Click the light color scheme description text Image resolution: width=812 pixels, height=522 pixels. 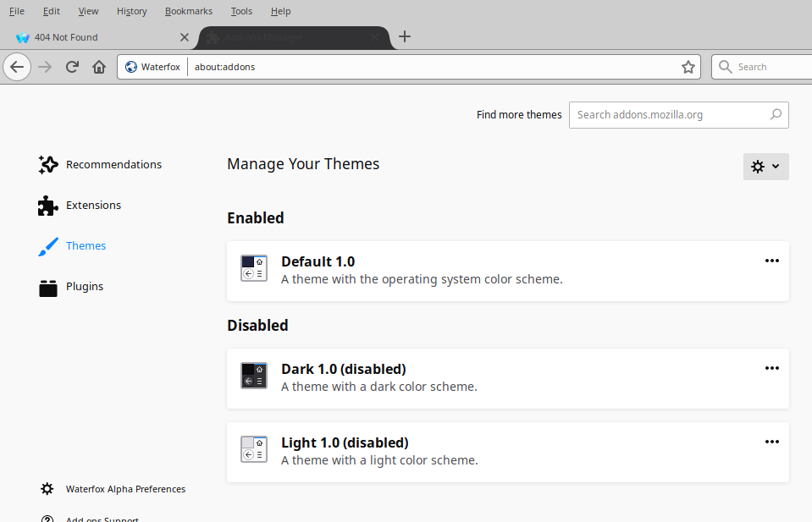pyautogui.click(x=379, y=460)
